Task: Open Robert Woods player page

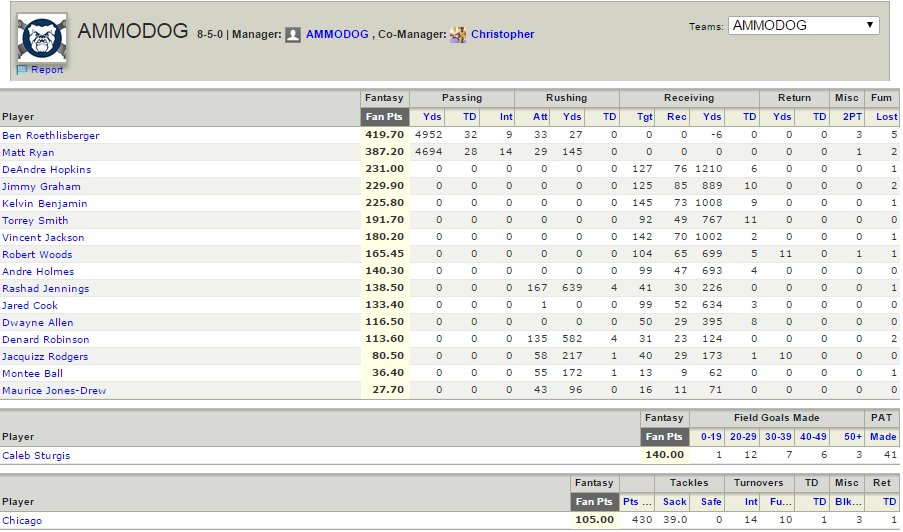Action: 37,254
